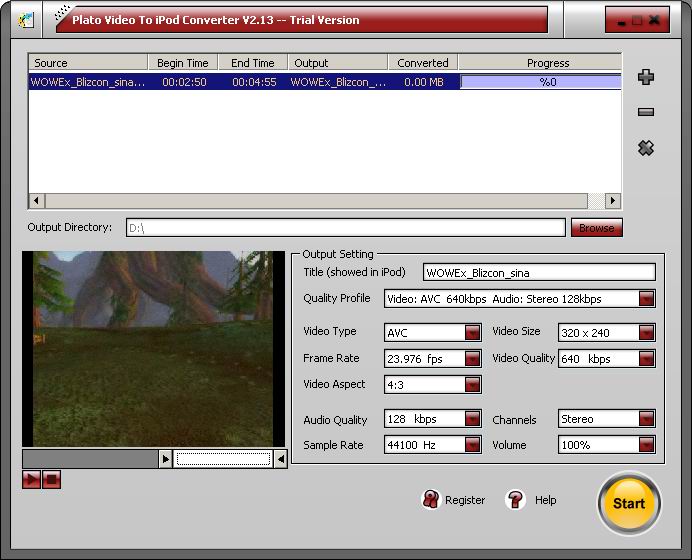The width and height of the screenshot is (692, 560).
Task: Click the Source column header
Action: pyautogui.click(x=88, y=63)
